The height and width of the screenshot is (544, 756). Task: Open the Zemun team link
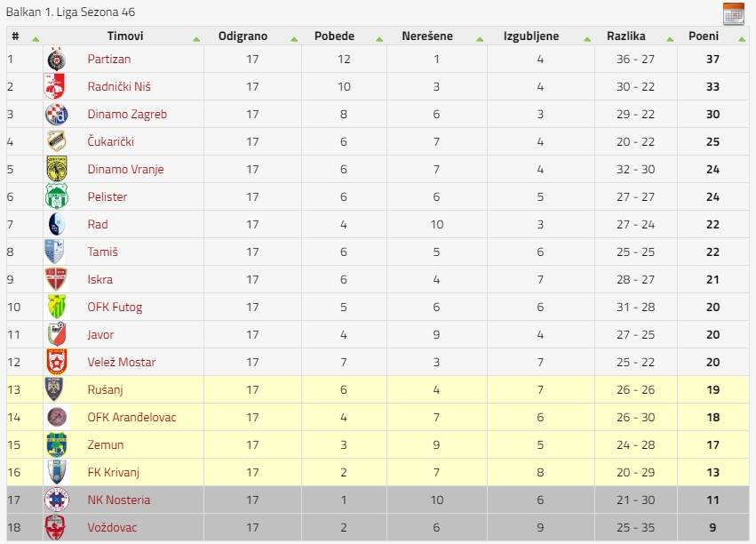coord(106,444)
